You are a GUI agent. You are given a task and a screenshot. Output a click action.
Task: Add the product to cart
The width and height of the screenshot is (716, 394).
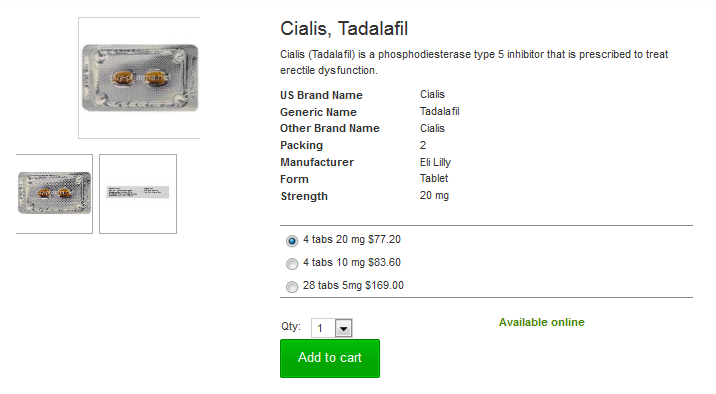click(330, 358)
